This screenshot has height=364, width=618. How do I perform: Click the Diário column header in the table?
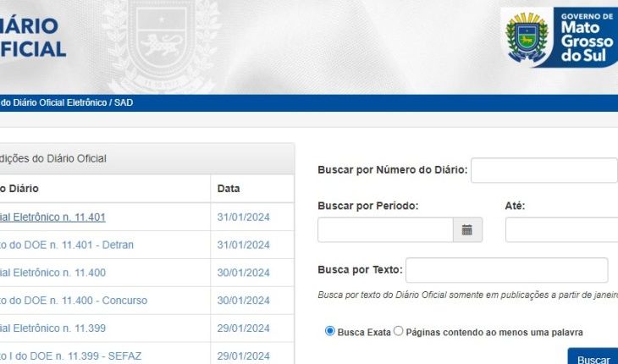pos(19,189)
